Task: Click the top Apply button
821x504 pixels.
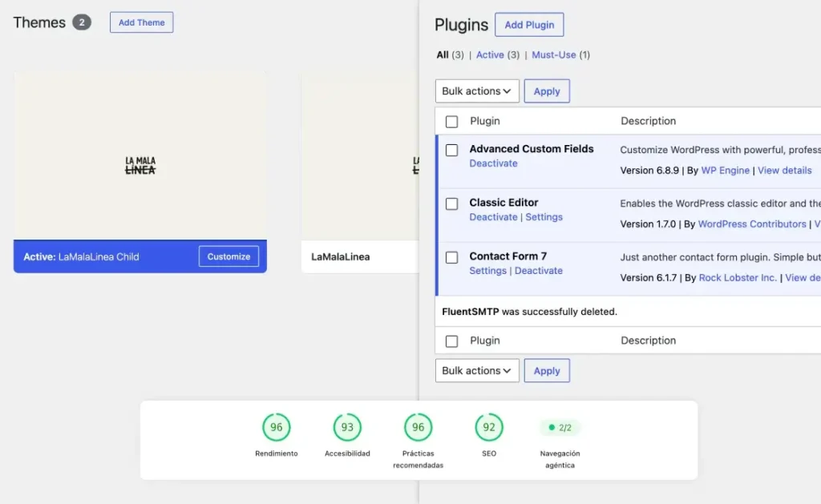Action: coord(547,91)
